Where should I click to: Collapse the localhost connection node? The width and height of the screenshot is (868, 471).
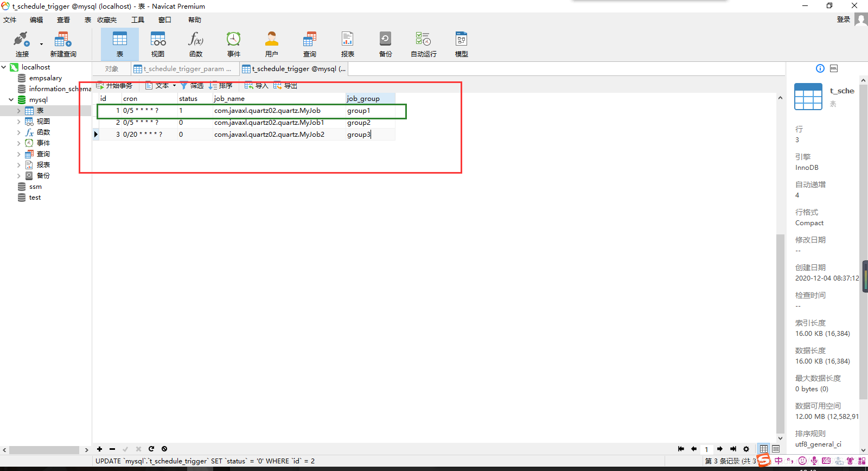(4, 67)
